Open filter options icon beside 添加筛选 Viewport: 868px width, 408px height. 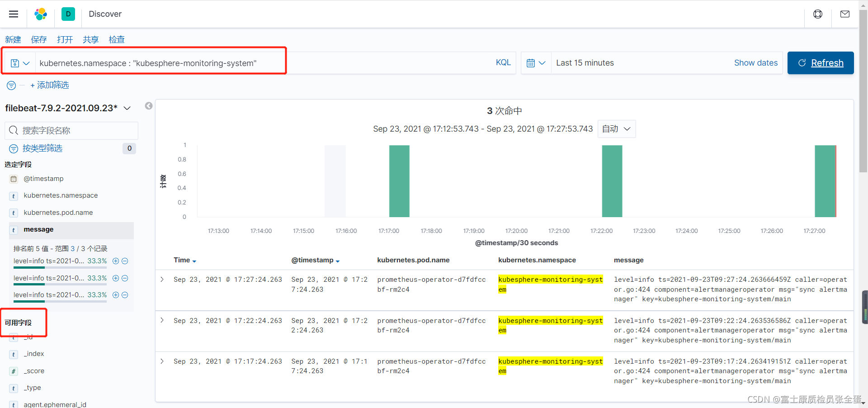tap(11, 85)
